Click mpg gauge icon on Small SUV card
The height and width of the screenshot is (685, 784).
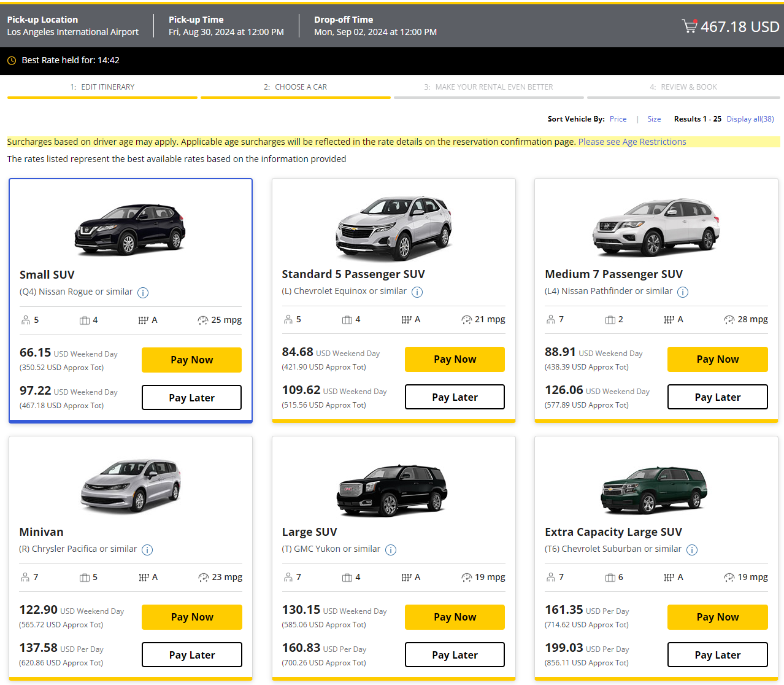[203, 320]
